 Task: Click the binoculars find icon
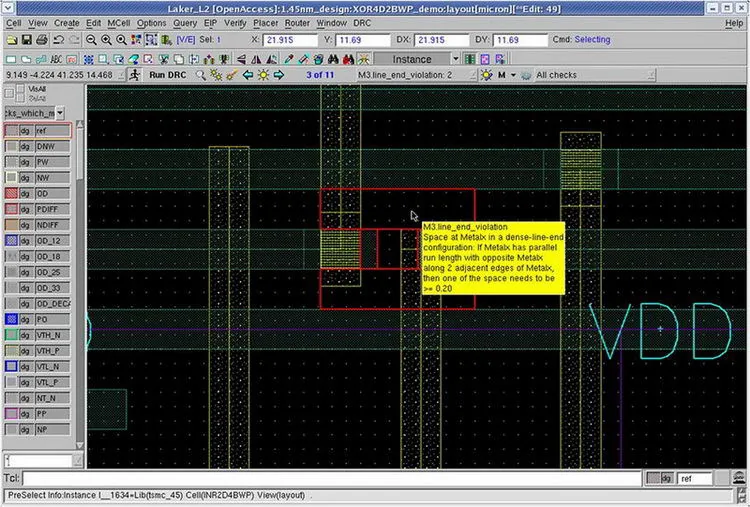coord(333,59)
